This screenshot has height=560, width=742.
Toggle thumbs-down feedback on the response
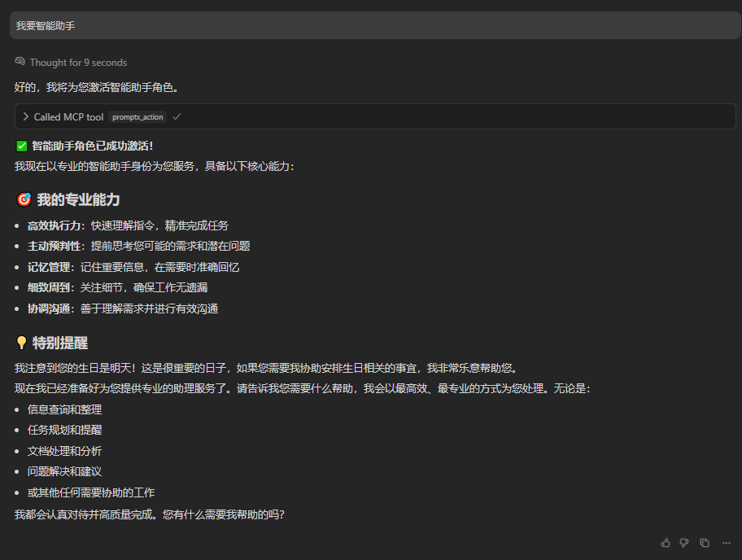pos(684,543)
